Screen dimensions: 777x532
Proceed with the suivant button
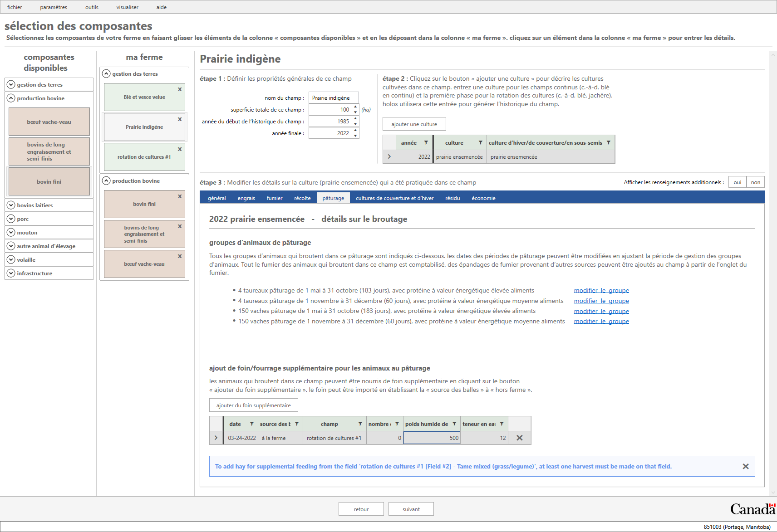point(411,509)
